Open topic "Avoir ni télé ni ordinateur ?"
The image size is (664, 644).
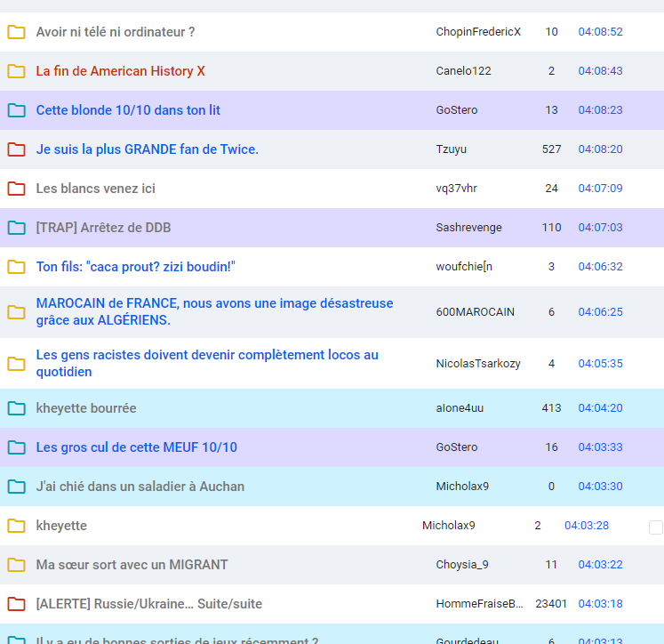(x=116, y=32)
